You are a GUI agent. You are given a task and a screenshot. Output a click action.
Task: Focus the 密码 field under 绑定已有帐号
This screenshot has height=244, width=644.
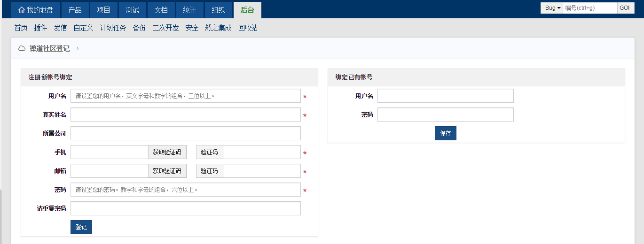click(445, 114)
